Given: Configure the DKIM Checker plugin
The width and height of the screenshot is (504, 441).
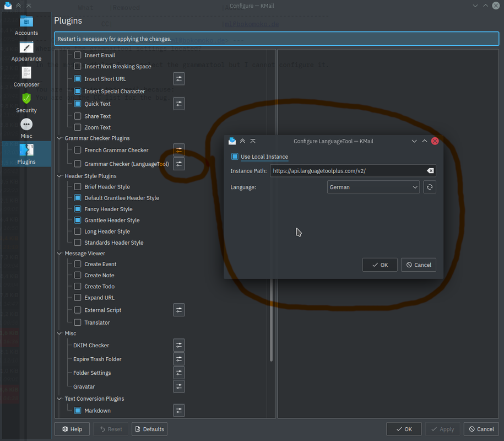Looking at the screenshot, I should pos(178,345).
